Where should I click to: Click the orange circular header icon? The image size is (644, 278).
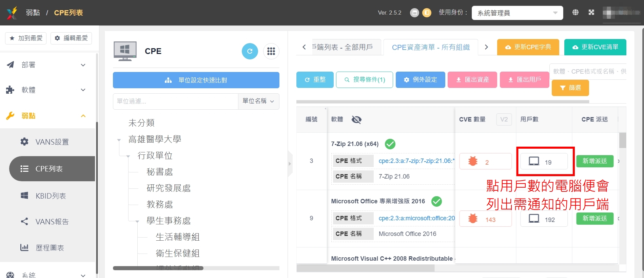click(x=427, y=13)
